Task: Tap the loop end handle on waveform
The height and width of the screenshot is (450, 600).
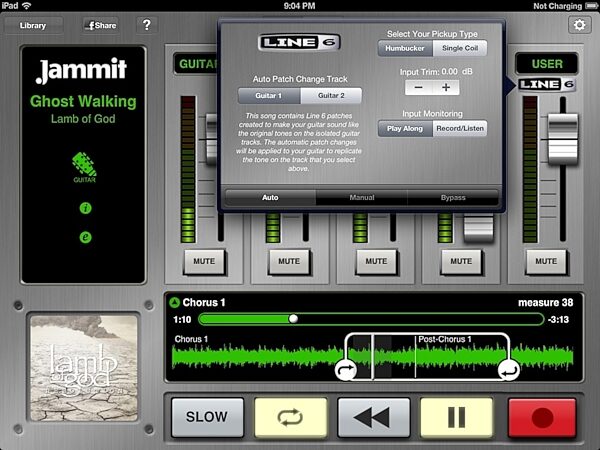Action: (x=509, y=370)
